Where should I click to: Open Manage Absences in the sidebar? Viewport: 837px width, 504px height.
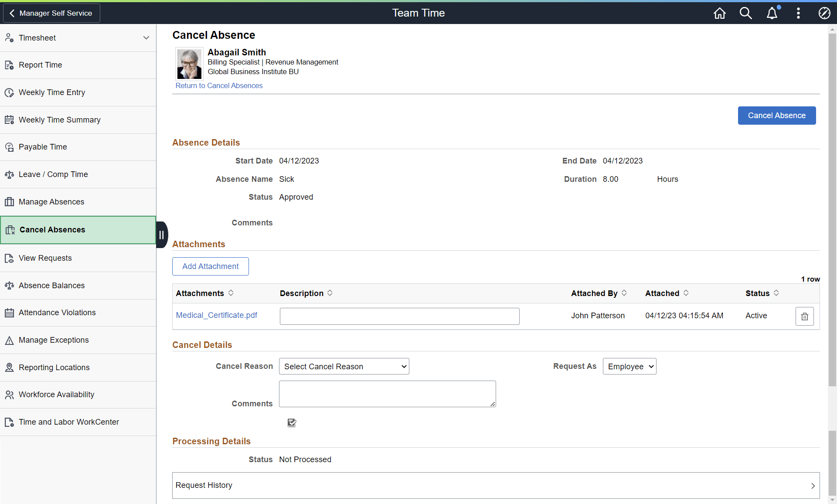51,202
